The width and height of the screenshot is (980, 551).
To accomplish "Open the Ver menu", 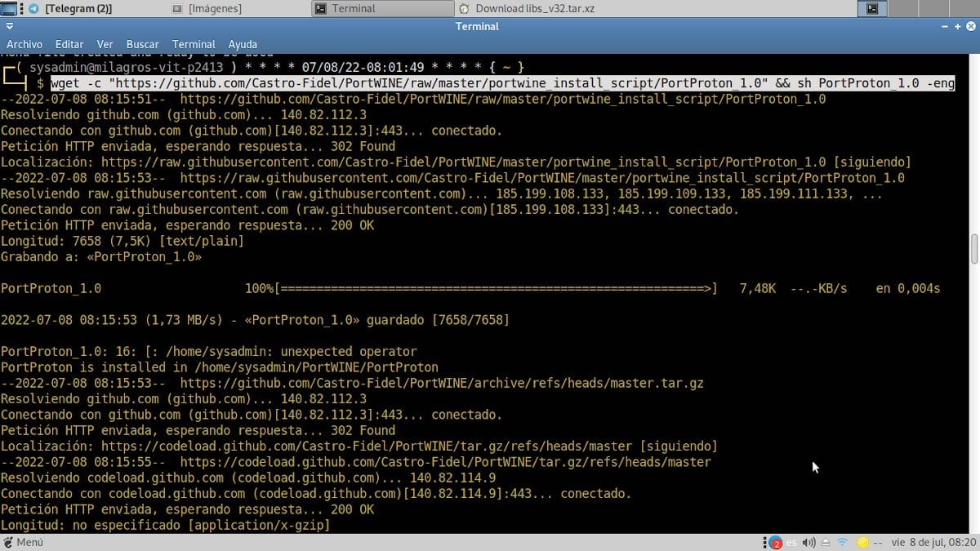I will pos(105,44).
